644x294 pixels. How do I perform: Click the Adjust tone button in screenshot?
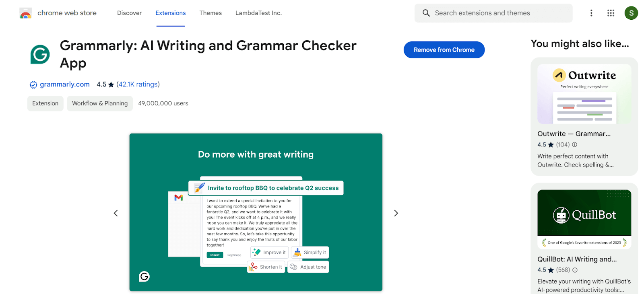click(x=308, y=267)
